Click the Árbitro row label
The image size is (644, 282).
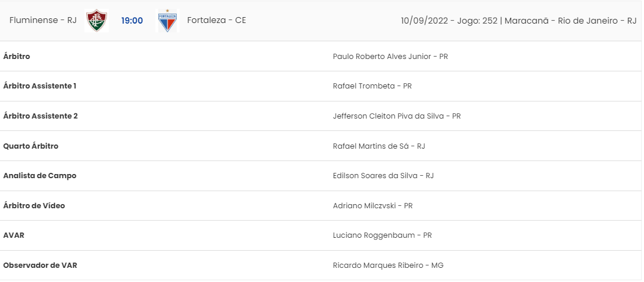17,56
